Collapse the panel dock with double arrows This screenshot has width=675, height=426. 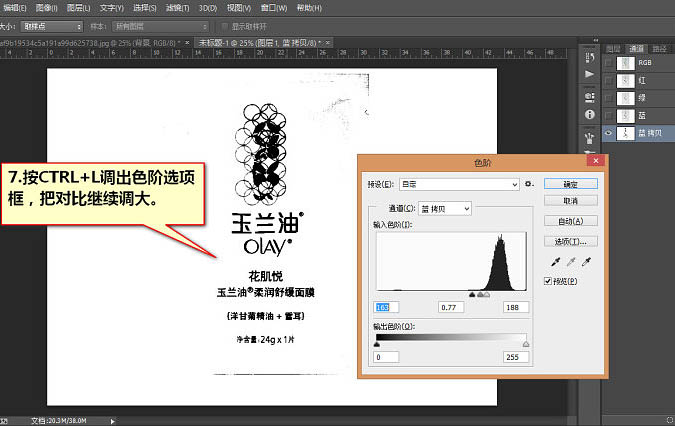tap(595, 40)
